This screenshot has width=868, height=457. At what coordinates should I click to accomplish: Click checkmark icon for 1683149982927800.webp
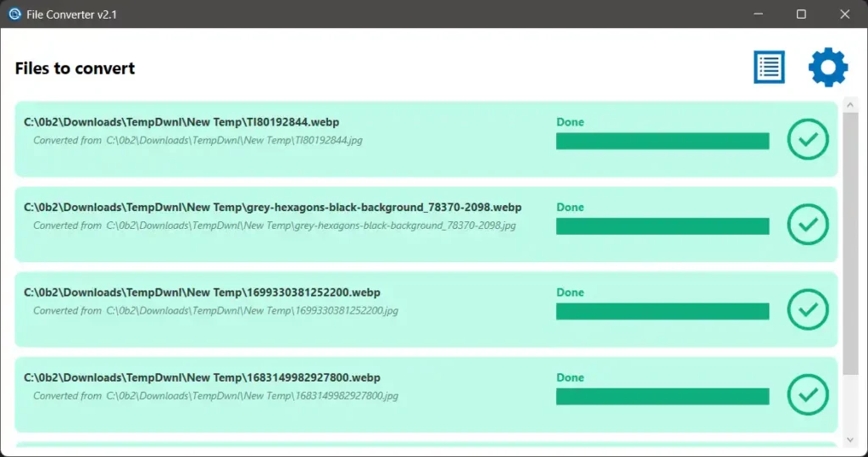click(x=808, y=394)
